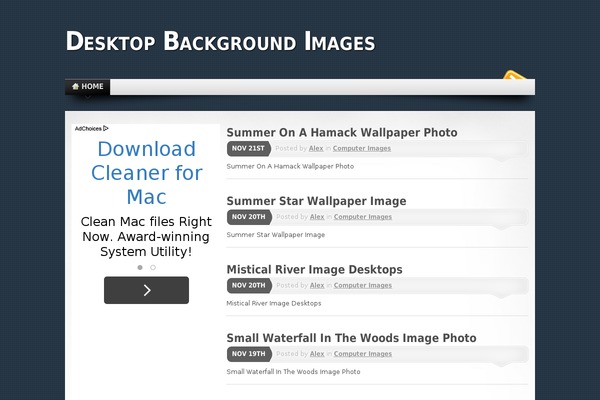
Task: Open Computer Images category under the Hamack post
Action: point(362,149)
